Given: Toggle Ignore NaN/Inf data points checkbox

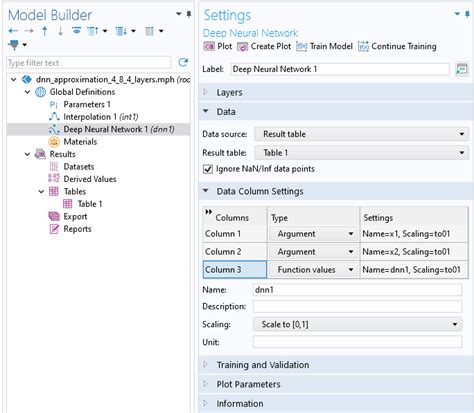Looking at the screenshot, I should [x=208, y=169].
